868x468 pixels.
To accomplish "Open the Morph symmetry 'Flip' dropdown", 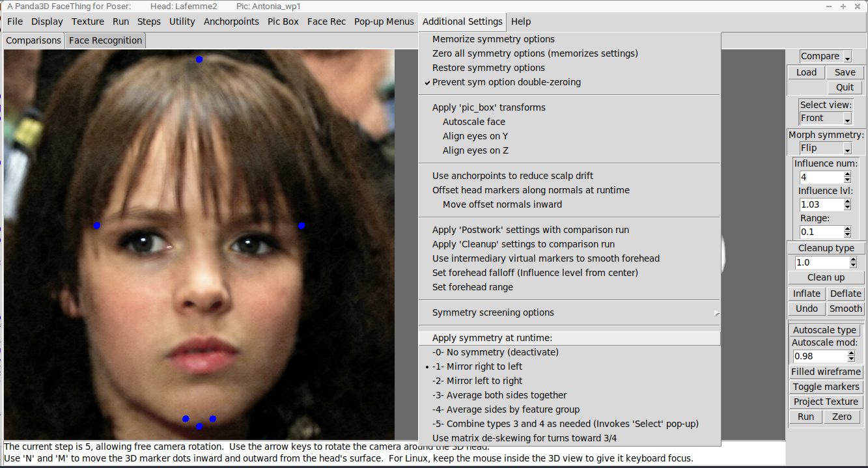I will (x=826, y=148).
